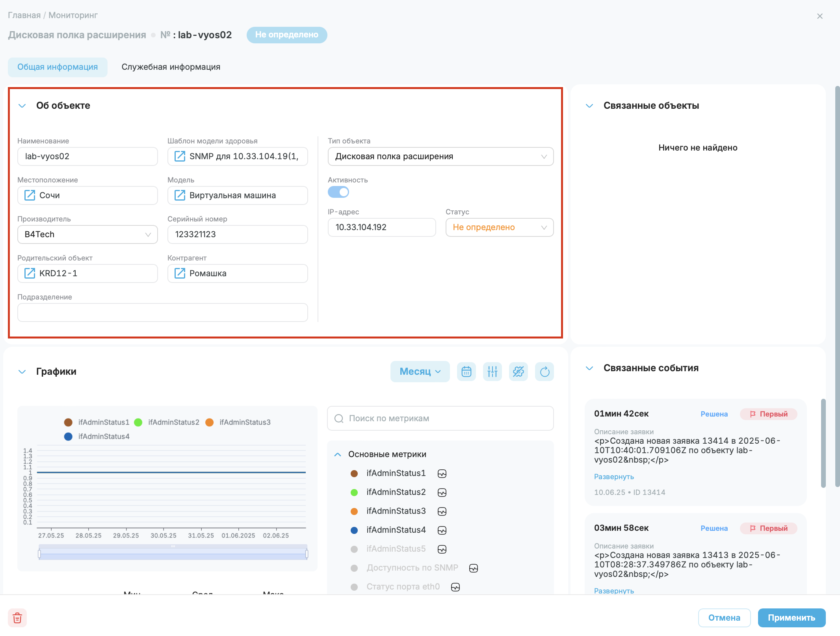The height and width of the screenshot is (636, 840).
Task: Enable the Статус порта eth0 metric
Action: 395,587
